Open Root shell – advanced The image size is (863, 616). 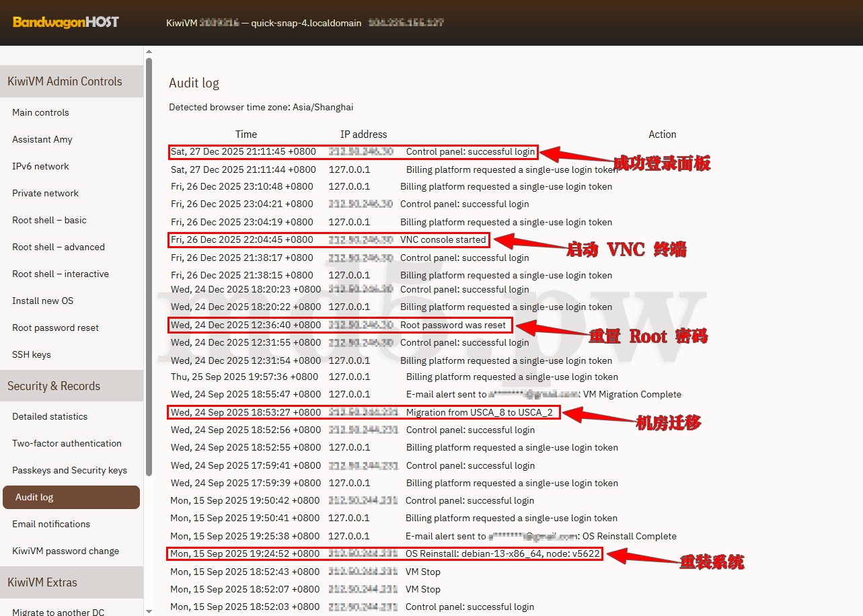click(x=59, y=247)
